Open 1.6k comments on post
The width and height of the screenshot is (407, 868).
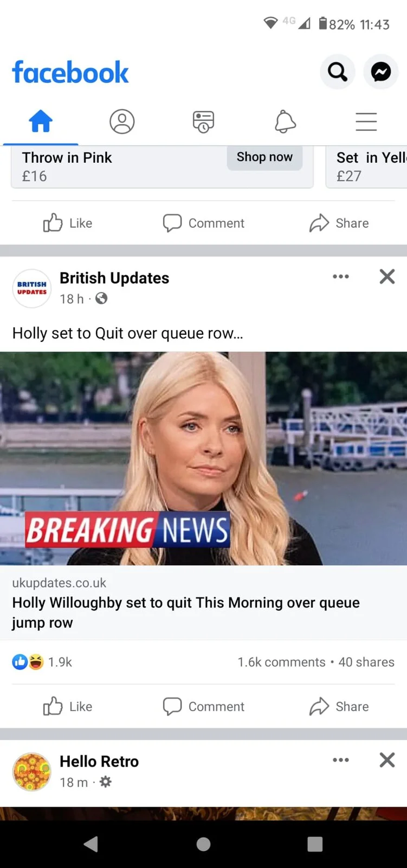281,662
